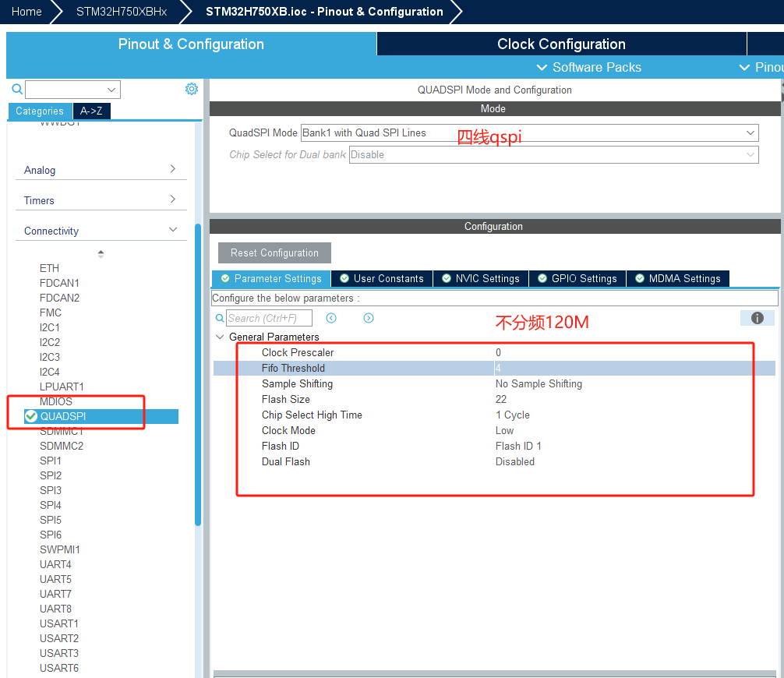Select I2C1 peripheral
784x678 pixels.
click(x=50, y=327)
